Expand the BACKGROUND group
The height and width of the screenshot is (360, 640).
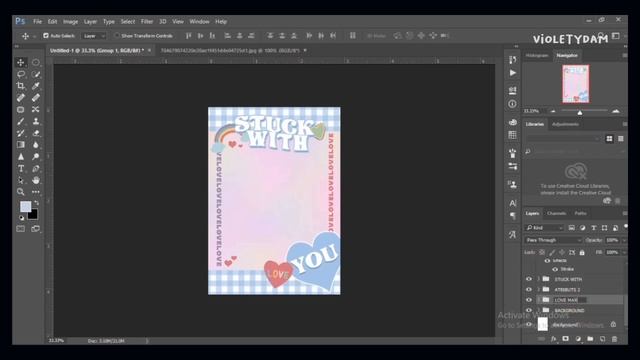coord(538,310)
